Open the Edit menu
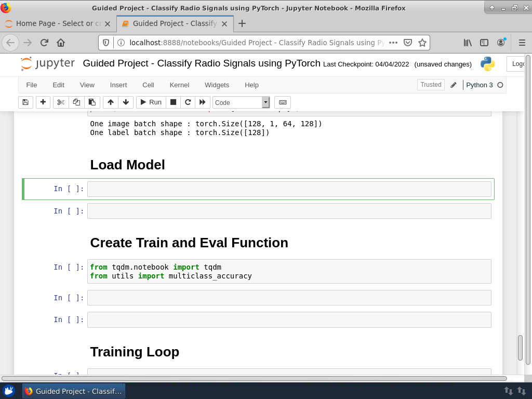This screenshot has height=399, width=532. pyautogui.click(x=58, y=85)
